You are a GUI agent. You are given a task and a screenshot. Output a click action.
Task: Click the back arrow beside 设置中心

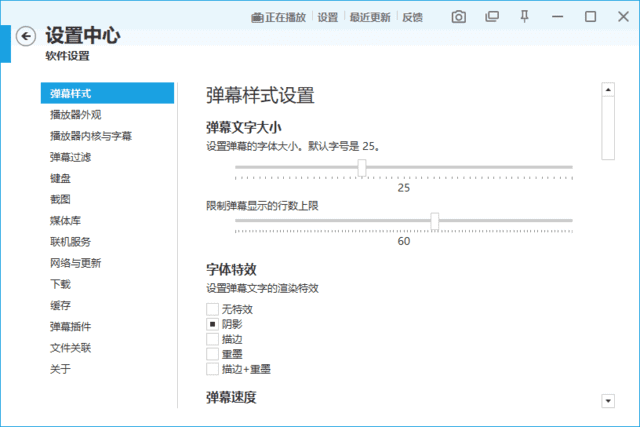pyautogui.click(x=26, y=36)
